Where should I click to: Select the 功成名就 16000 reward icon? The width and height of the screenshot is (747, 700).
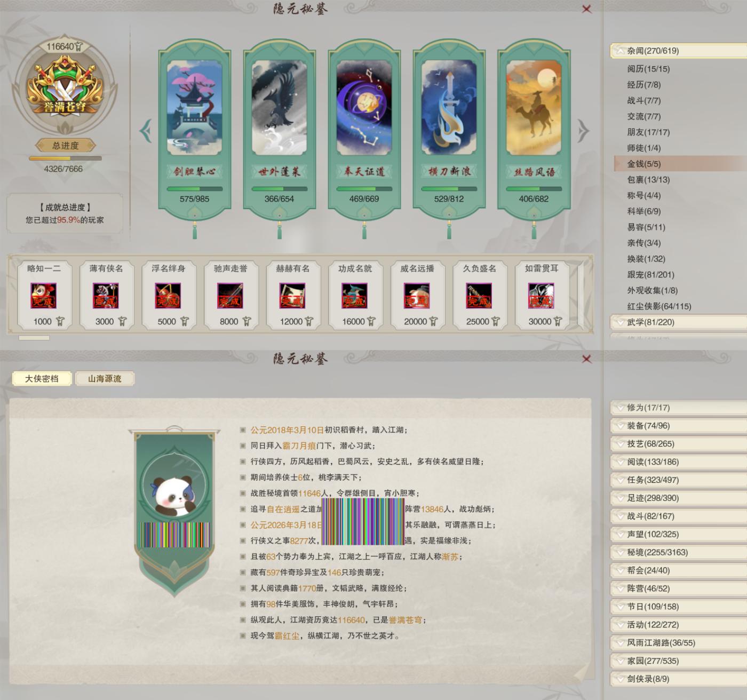354,296
